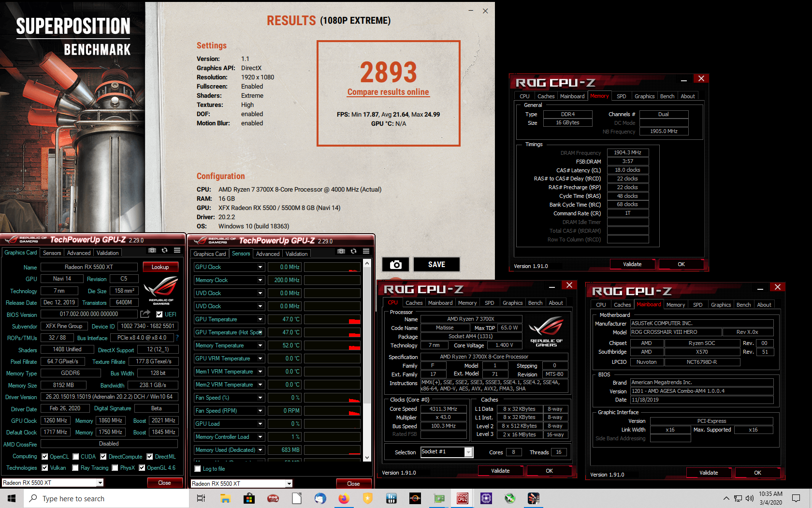Click the refresh icon in GPU-Z Sensors window
Screen dimensions: 812x508
(x=354, y=251)
